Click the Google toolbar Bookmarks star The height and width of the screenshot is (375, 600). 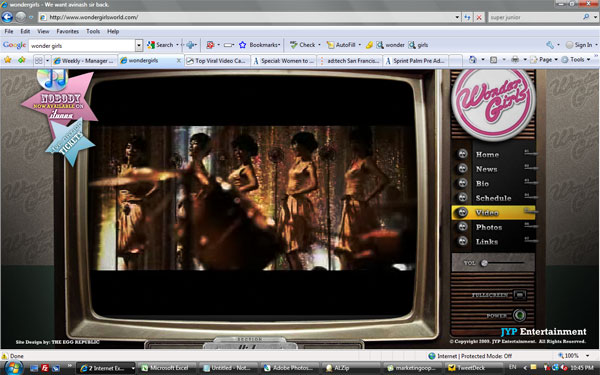tap(242, 45)
